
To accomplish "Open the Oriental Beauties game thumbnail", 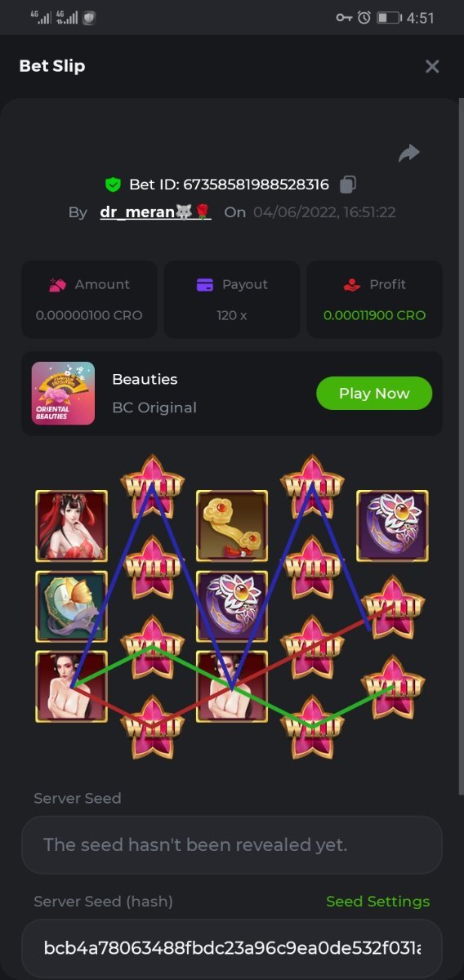I will click(x=63, y=394).
